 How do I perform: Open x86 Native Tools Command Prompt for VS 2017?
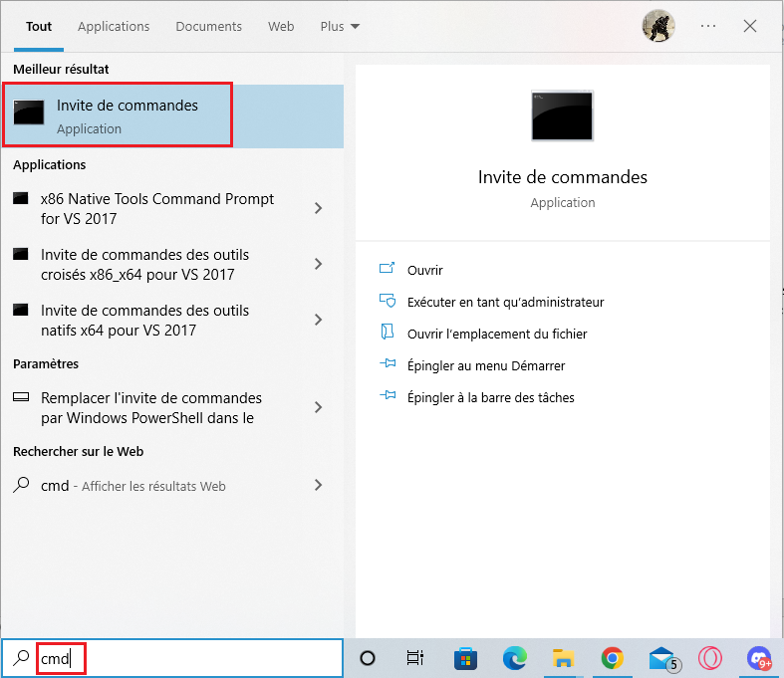157,208
